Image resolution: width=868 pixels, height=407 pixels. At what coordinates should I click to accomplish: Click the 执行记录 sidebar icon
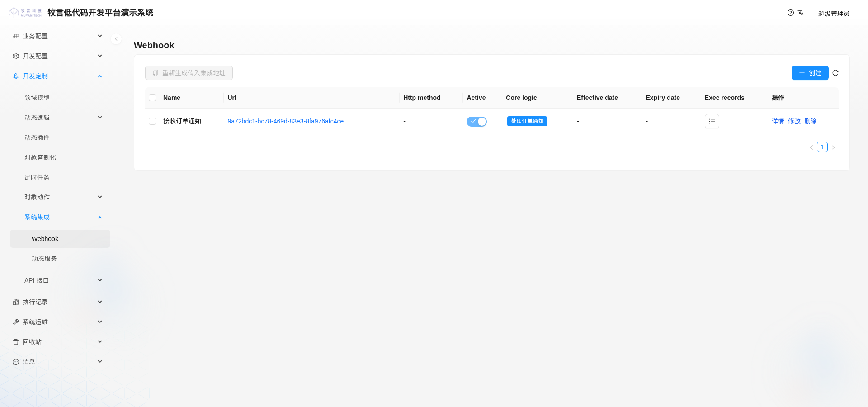pyautogui.click(x=16, y=302)
